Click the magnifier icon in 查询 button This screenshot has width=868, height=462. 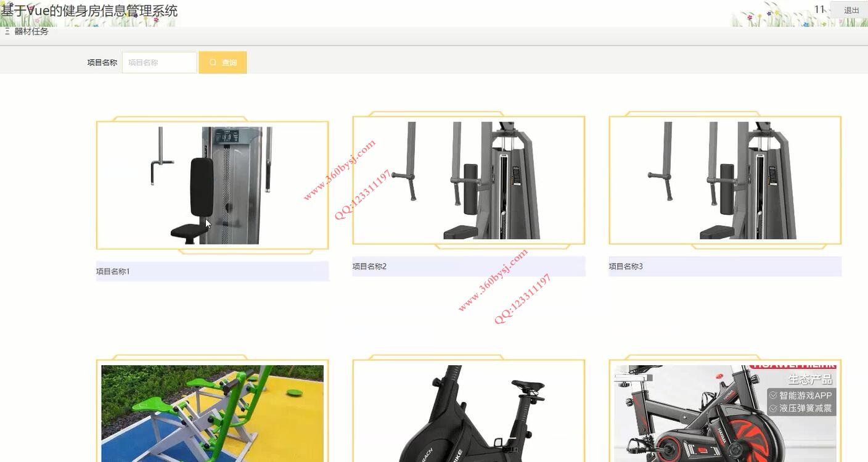coord(213,62)
